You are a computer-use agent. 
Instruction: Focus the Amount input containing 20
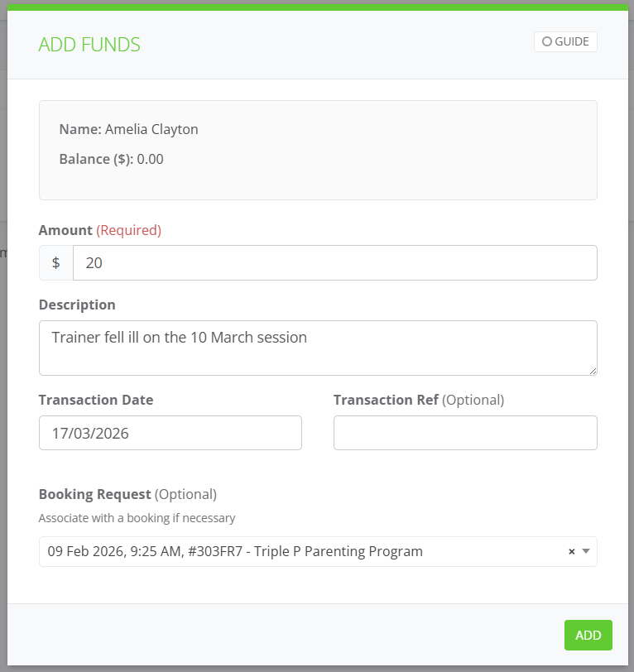click(334, 263)
